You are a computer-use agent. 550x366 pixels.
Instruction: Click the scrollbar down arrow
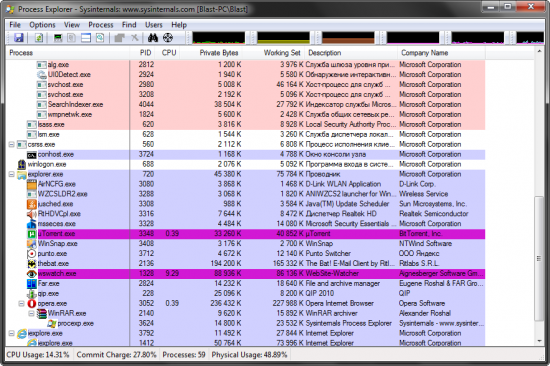(539, 341)
